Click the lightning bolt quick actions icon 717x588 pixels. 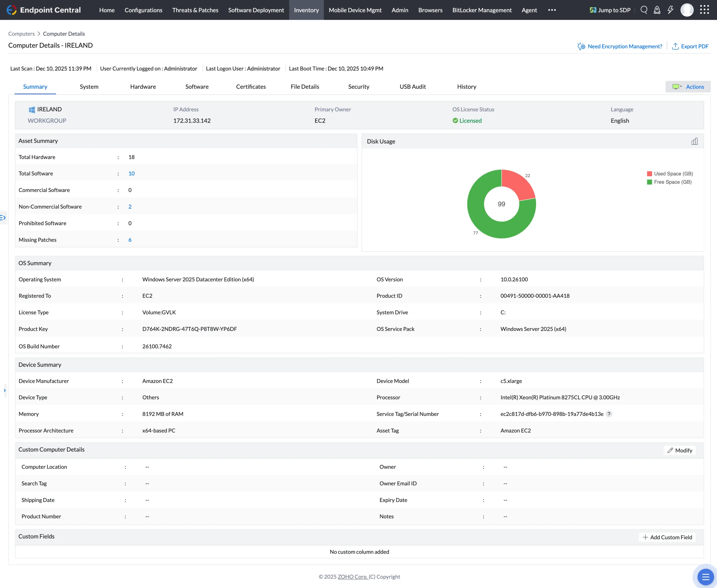pyautogui.click(x=670, y=10)
